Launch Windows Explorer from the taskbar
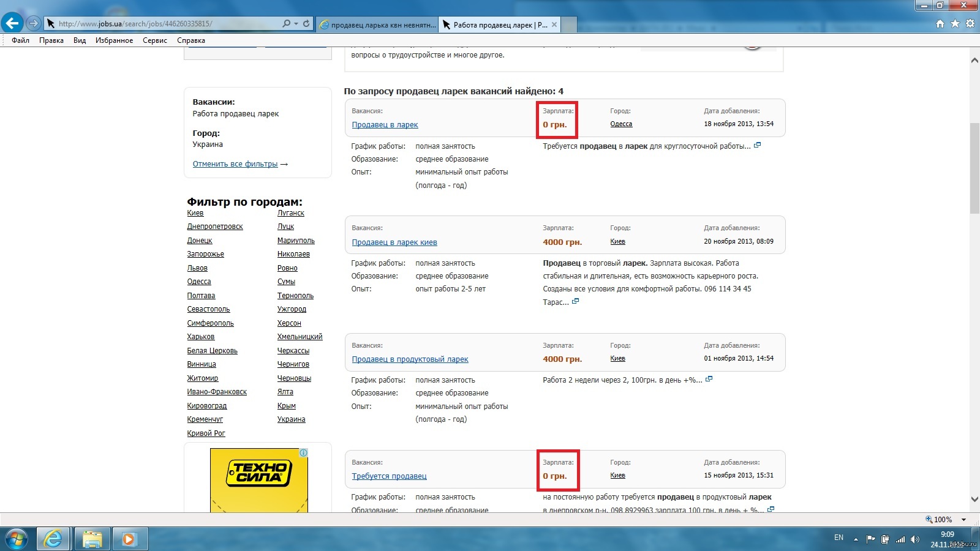 tap(92, 539)
